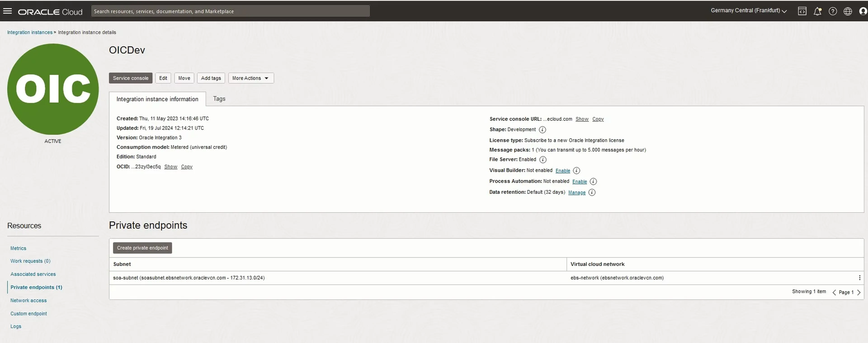Enable Visual Builder
868x343 pixels.
(563, 171)
